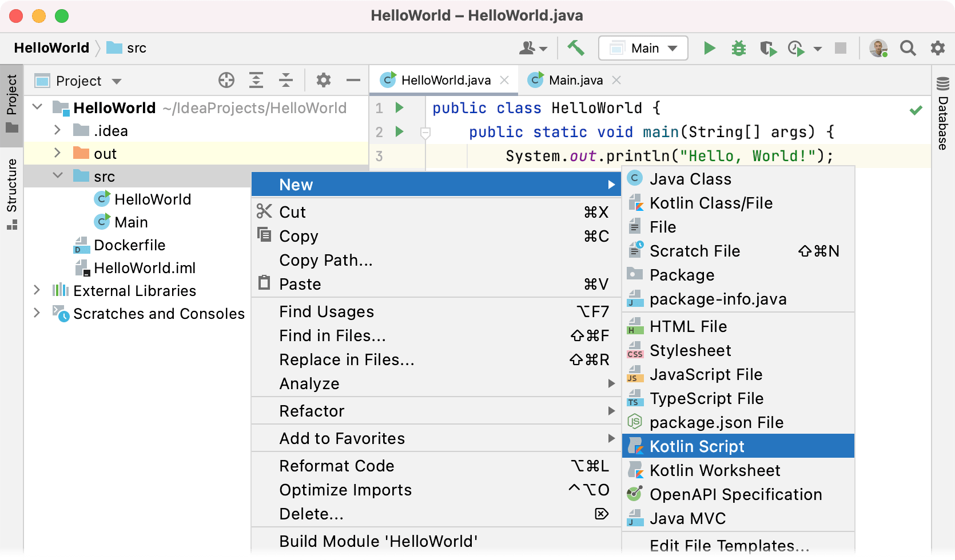This screenshot has height=560, width=955.
Task: Build the project using the hammer icon
Action: [576, 48]
